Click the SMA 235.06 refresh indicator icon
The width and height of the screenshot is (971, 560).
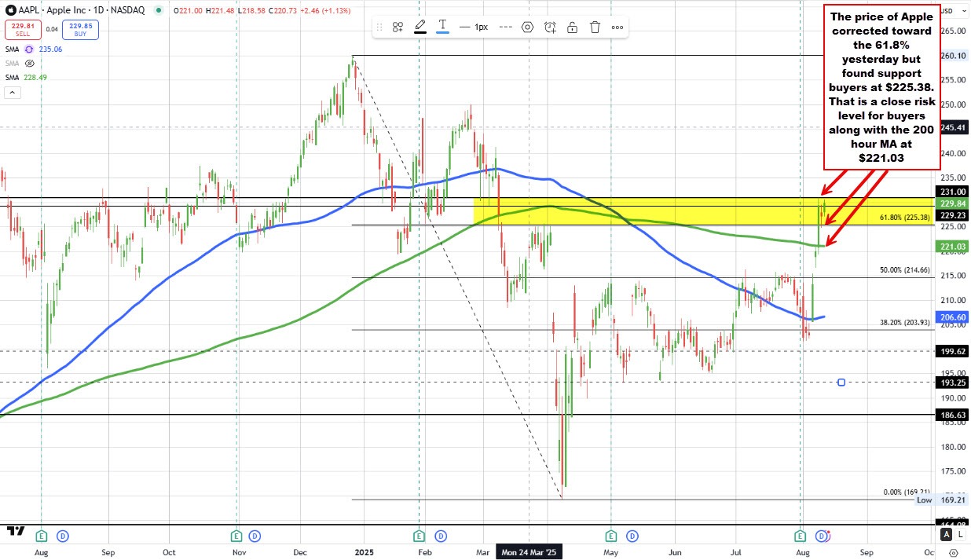30,49
